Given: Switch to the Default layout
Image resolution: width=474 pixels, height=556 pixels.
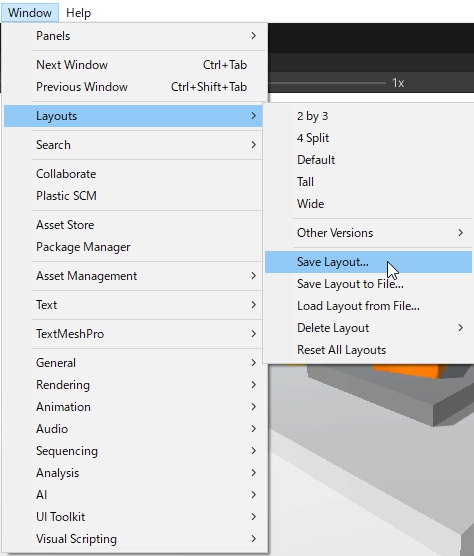Looking at the screenshot, I should (x=368, y=160).
